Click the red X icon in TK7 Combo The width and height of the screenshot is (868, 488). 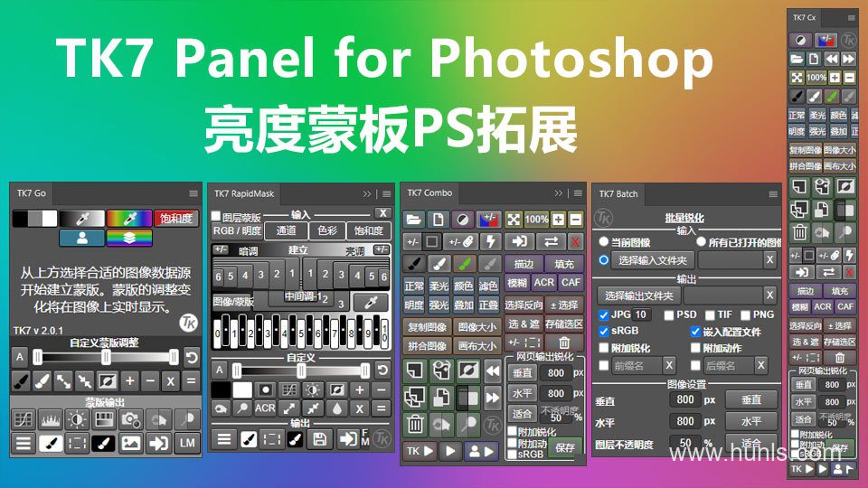(576, 241)
